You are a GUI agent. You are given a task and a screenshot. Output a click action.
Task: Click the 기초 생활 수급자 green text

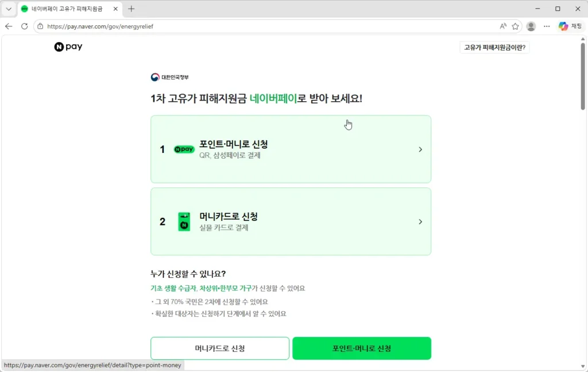coord(173,288)
